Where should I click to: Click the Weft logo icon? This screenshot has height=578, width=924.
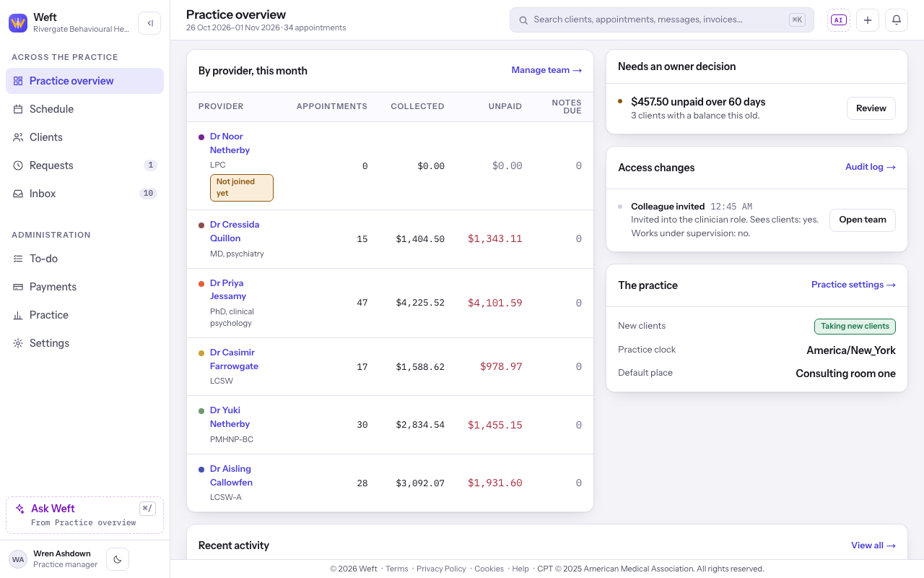click(18, 23)
